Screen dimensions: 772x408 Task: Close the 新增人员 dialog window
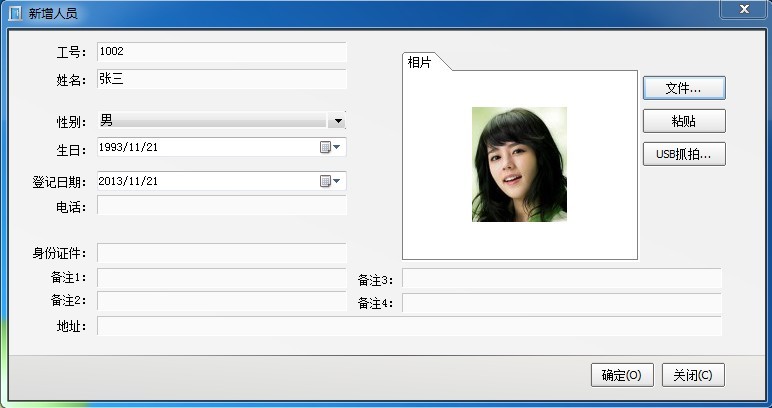point(744,9)
